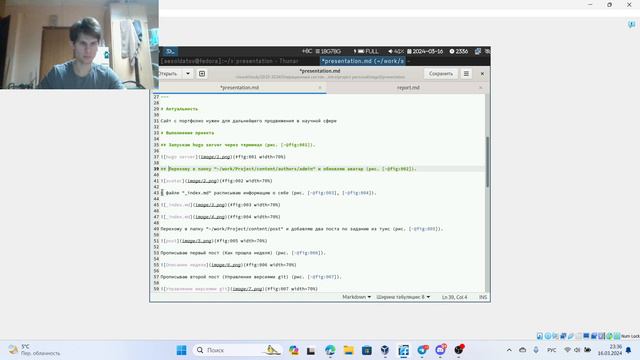Open the purple chat app taskbar icon
Viewport: 640px width, 360px height.
coord(440,350)
